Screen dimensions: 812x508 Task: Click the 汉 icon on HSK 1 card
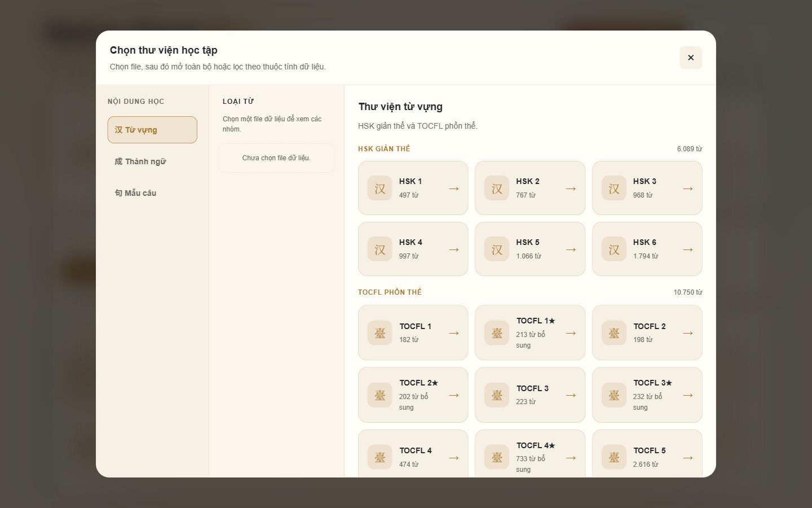380,189
